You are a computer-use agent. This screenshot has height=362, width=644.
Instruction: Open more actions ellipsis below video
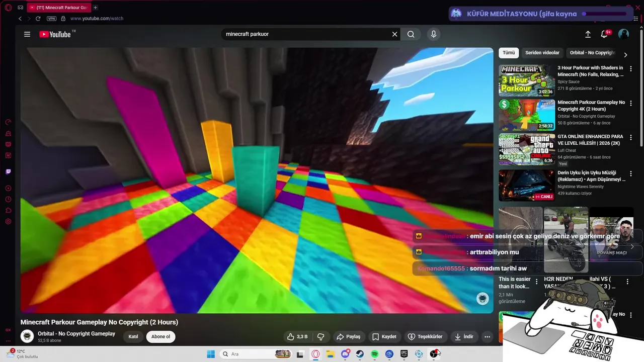point(487,337)
